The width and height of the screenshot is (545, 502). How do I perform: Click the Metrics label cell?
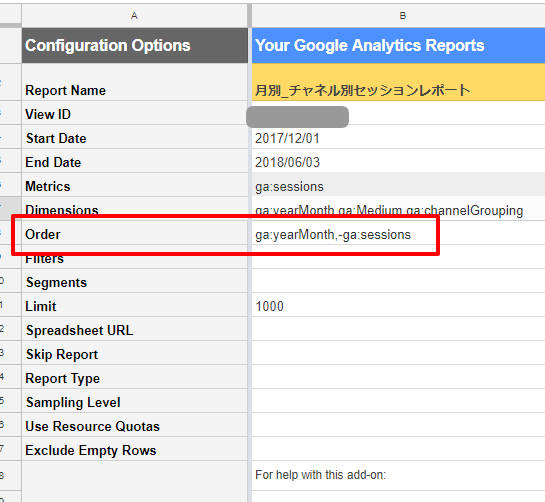[x=135, y=185]
